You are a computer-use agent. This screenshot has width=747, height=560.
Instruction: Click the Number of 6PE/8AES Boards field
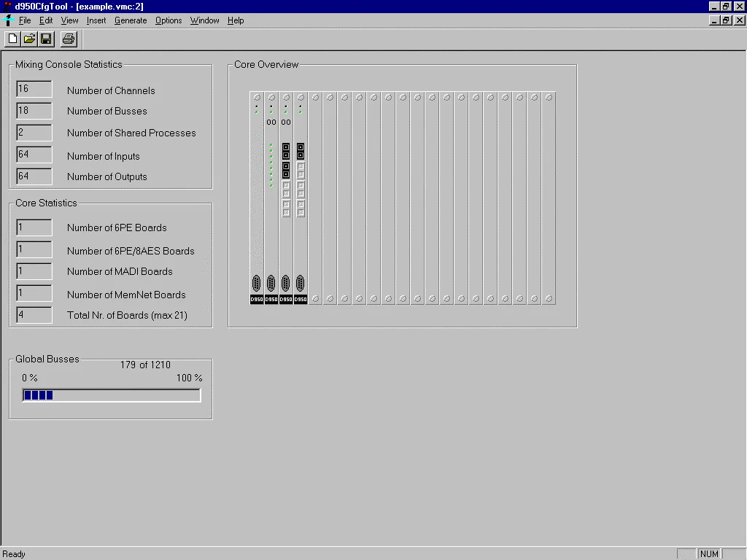(x=34, y=249)
